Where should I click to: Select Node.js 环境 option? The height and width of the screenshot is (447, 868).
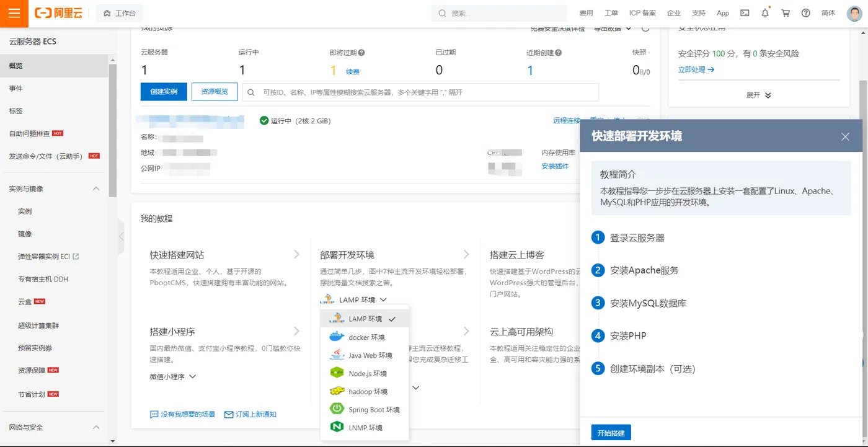point(365,373)
